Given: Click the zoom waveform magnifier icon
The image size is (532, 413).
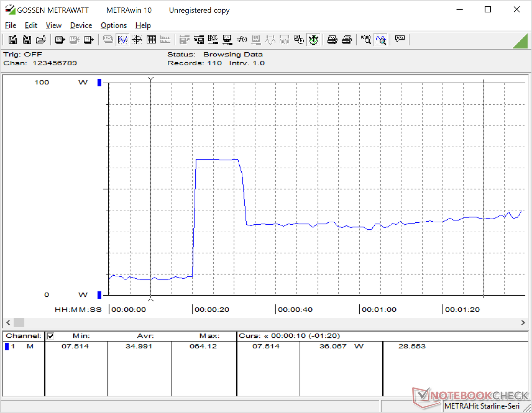Looking at the screenshot, I should 366,40.
